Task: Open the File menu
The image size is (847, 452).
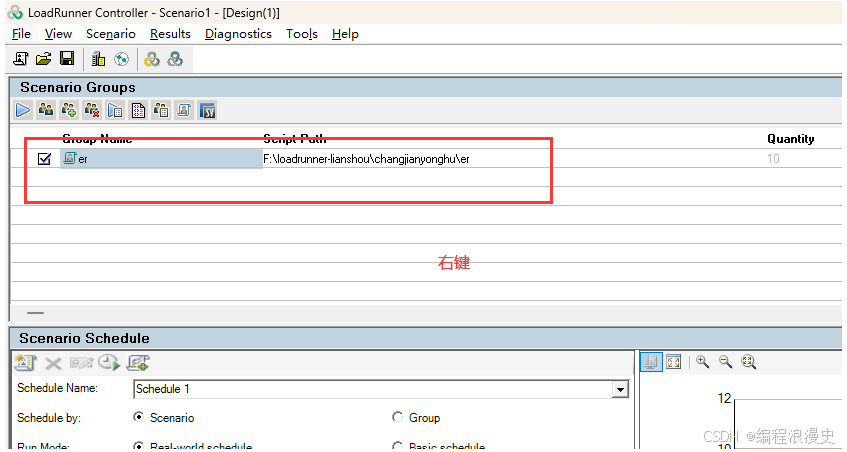Action: click(x=22, y=34)
